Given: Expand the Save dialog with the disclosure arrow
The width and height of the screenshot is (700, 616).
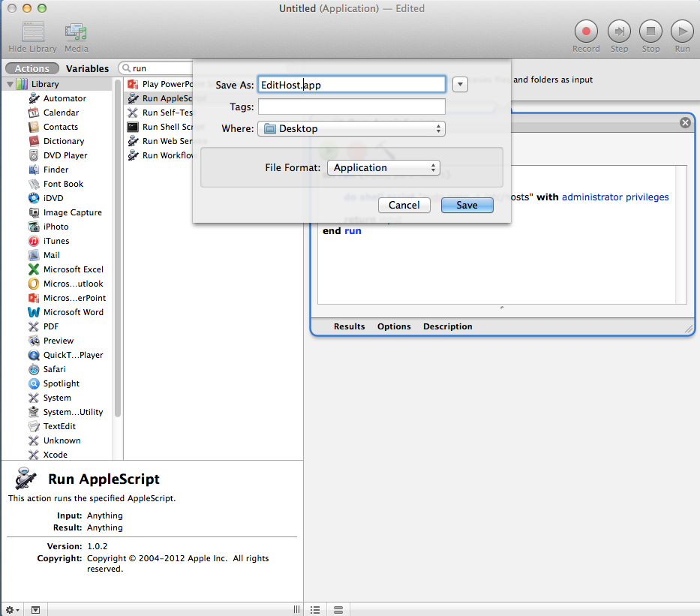Looking at the screenshot, I should tap(459, 84).
